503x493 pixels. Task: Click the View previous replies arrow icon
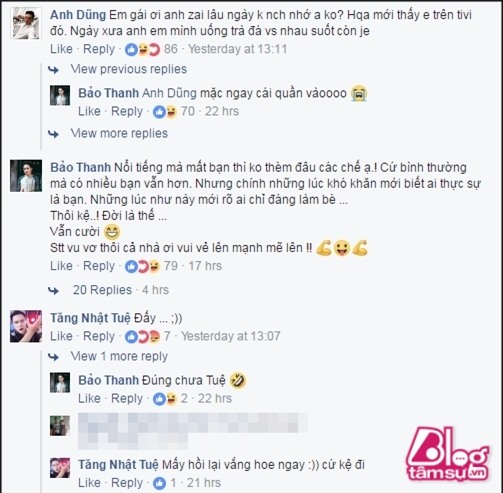(x=54, y=70)
